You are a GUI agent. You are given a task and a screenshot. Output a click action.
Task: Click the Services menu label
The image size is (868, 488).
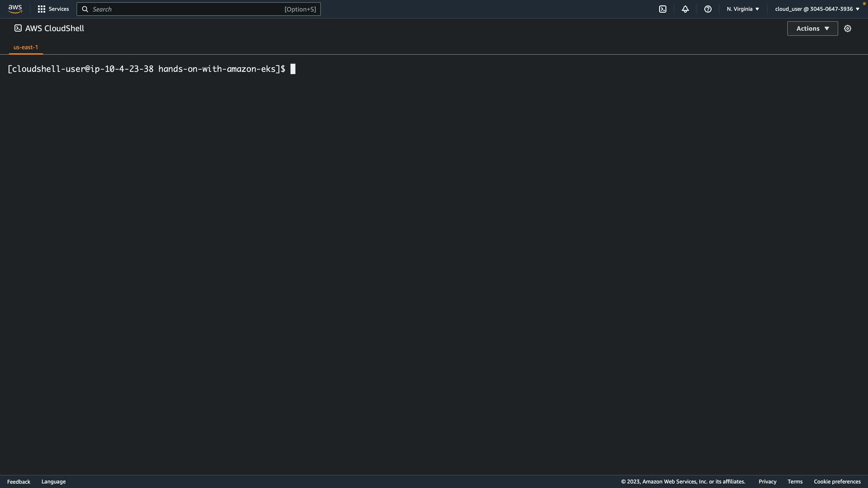(x=59, y=9)
